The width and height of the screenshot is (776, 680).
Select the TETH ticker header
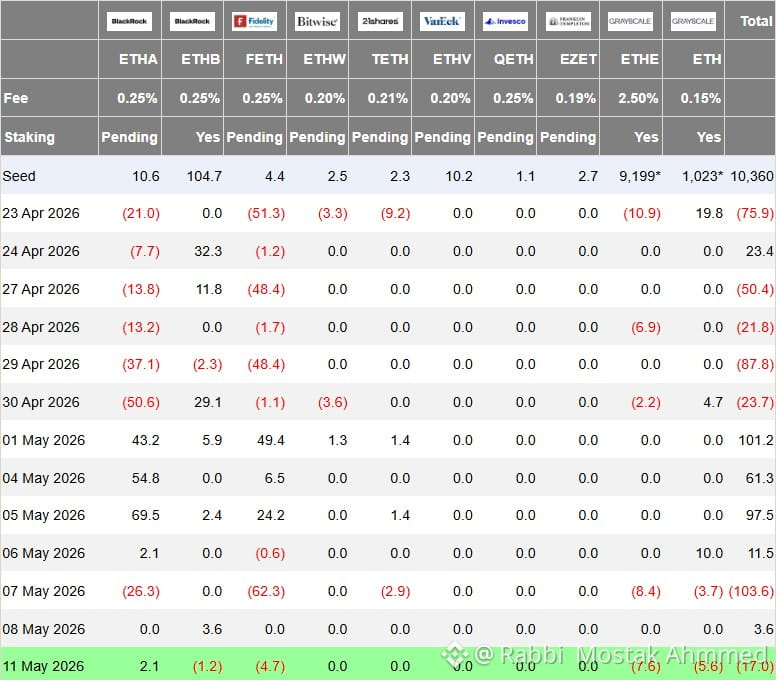tap(390, 59)
